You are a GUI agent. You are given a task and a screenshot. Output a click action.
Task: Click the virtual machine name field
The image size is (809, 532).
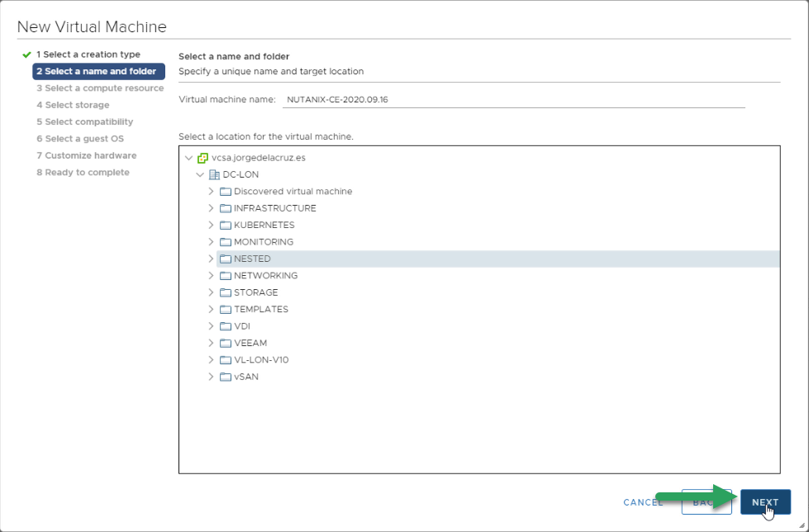513,100
